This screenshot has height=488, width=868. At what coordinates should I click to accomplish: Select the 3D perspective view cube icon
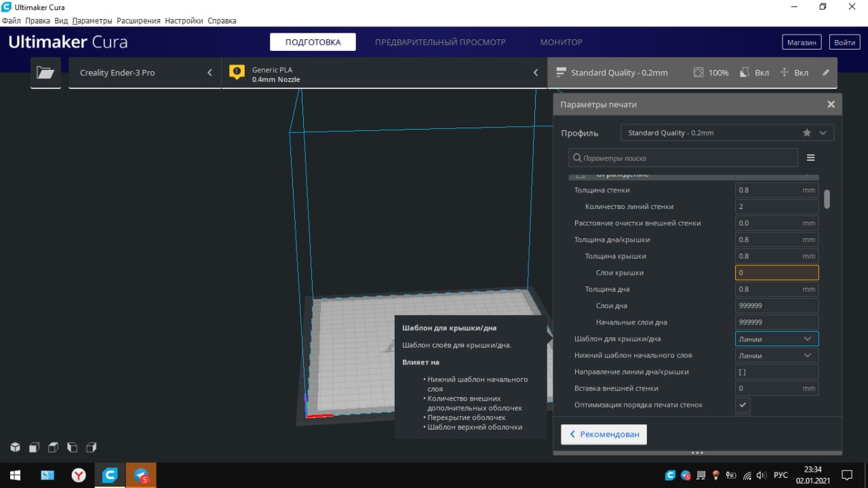coord(15,447)
